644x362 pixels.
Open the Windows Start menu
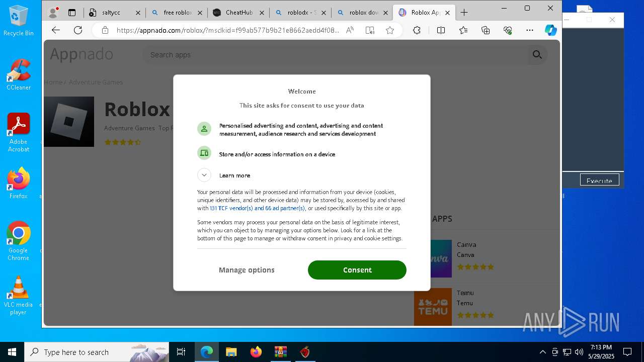[x=12, y=352]
